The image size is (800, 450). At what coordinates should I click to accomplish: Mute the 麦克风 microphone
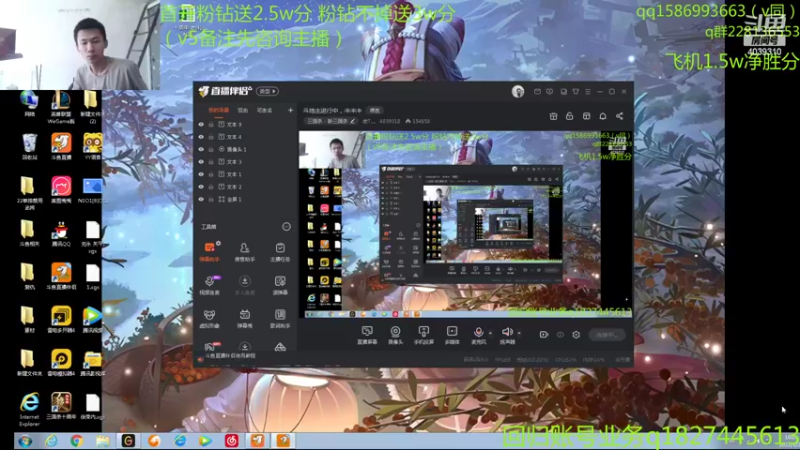(x=478, y=335)
